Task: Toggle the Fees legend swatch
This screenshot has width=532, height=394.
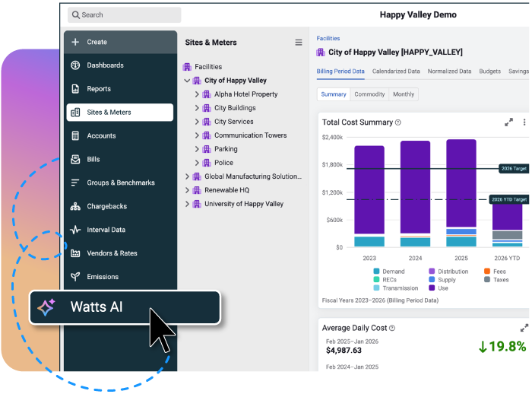Action: pos(487,271)
